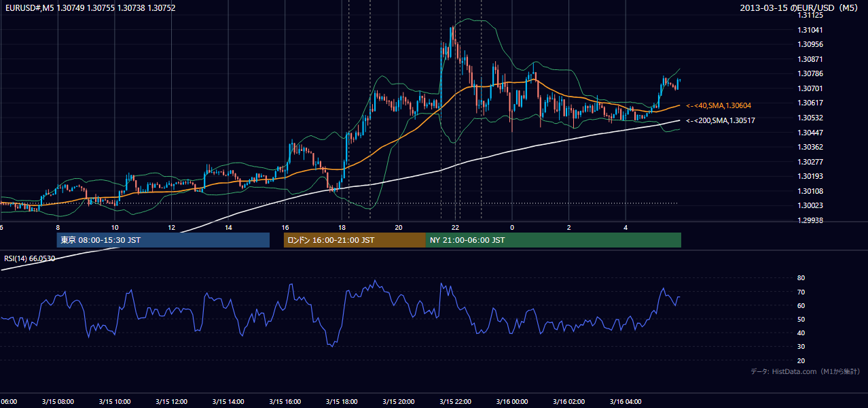Click bottom time axis label 3/15 22:00

455,402
